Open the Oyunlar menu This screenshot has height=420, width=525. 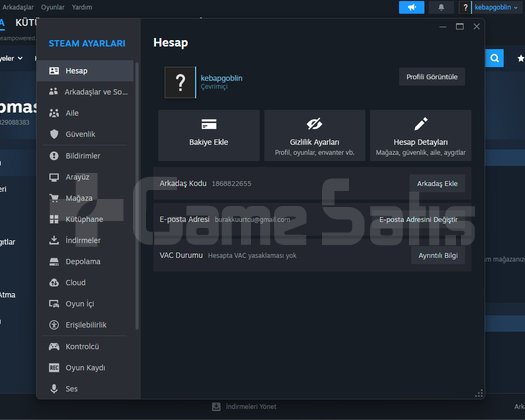52,7
